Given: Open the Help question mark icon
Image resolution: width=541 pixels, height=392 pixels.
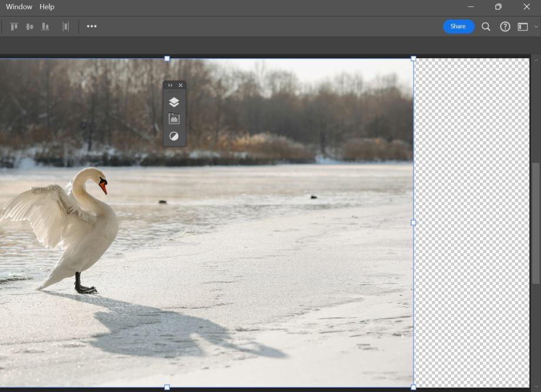Looking at the screenshot, I should [505, 26].
